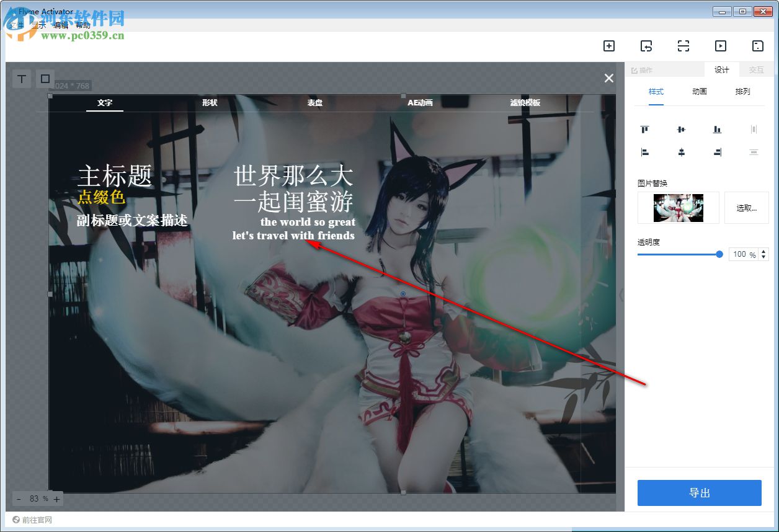This screenshot has width=779, height=532.
Task: Click the undo/revert toolbar icon
Action: (646, 46)
